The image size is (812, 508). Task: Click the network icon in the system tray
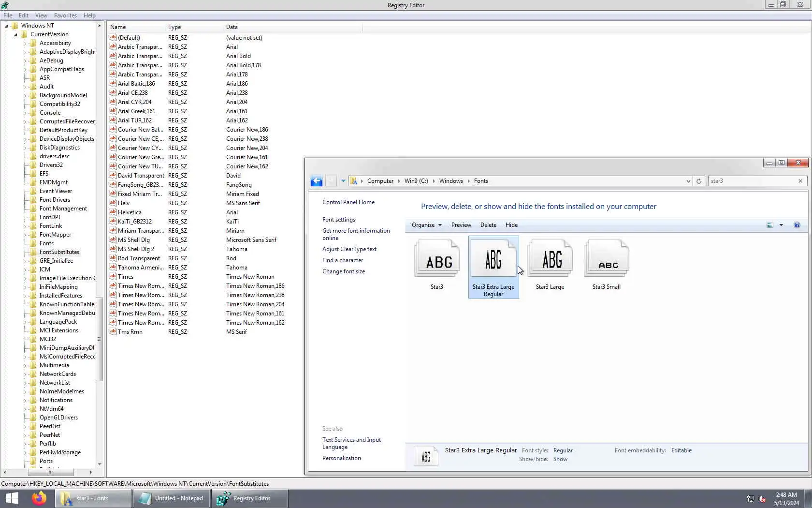[x=751, y=499]
